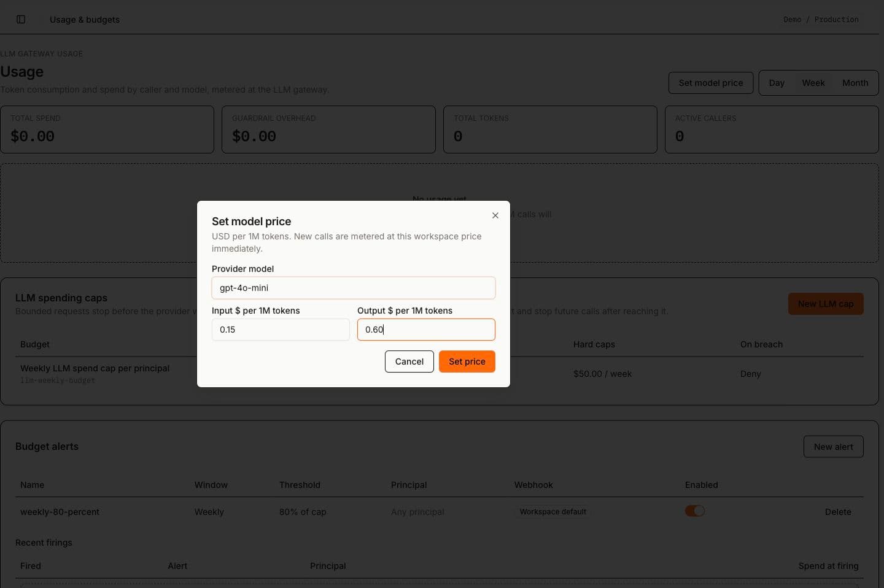Edit the Input $ per 1M tokens field

[281, 330]
